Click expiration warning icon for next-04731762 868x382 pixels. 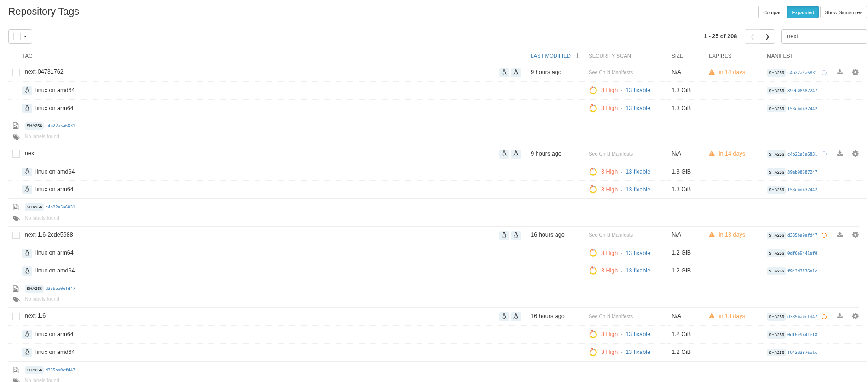coord(712,72)
